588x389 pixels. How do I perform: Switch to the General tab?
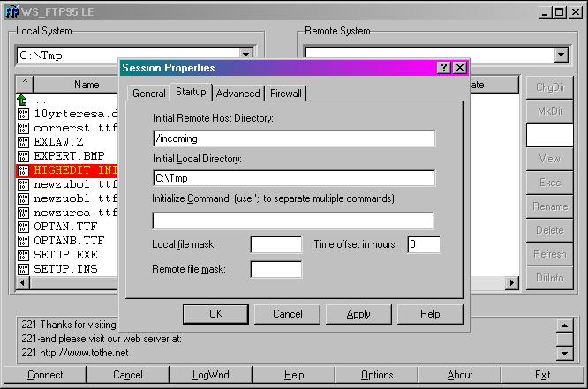click(x=149, y=94)
